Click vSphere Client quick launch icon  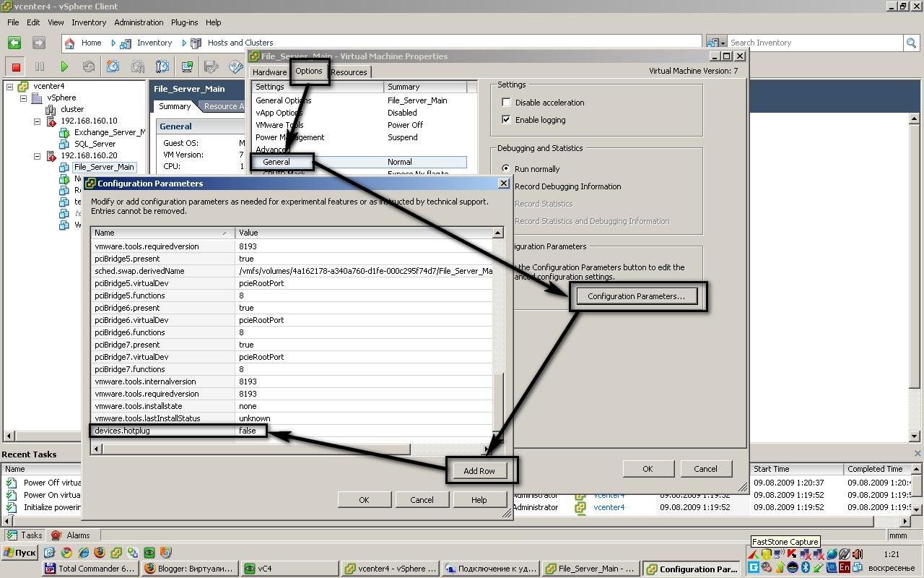pos(116,553)
